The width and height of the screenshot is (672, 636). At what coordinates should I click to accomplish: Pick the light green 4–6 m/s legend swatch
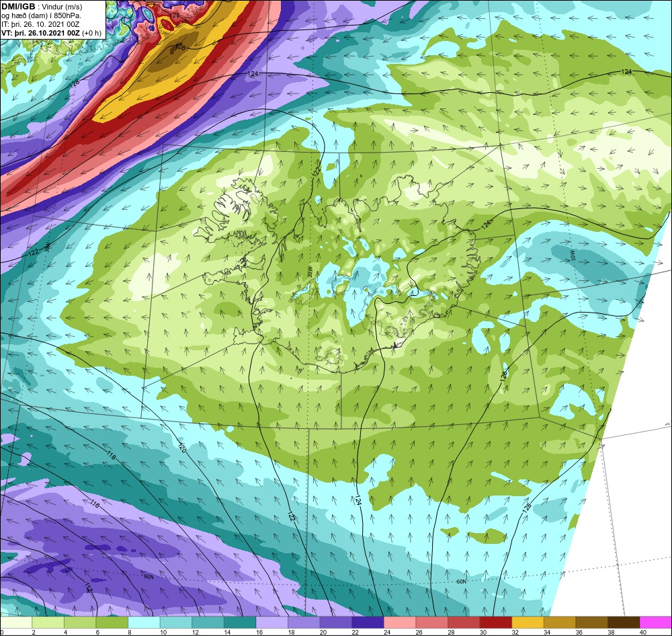pyautogui.click(x=80, y=623)
